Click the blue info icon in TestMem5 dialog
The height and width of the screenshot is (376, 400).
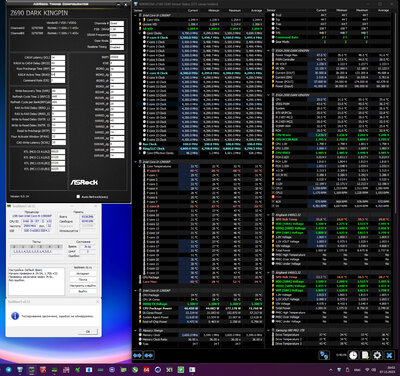(15, 316)
